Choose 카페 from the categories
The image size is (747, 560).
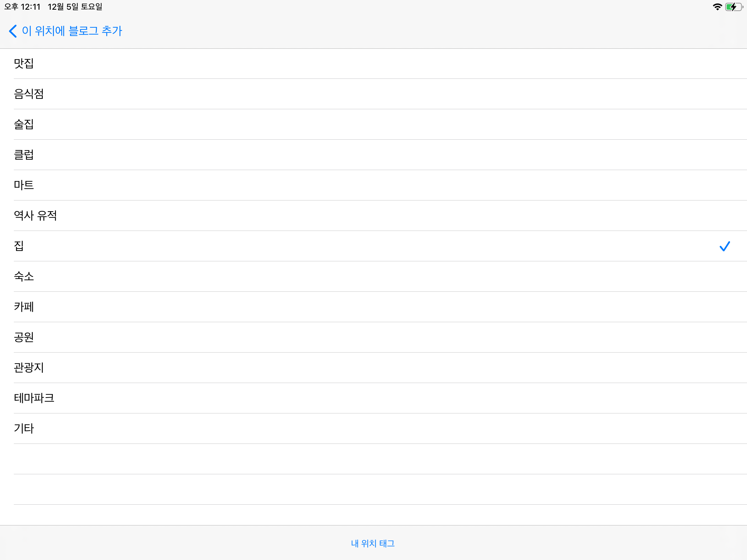coord(24,307)
